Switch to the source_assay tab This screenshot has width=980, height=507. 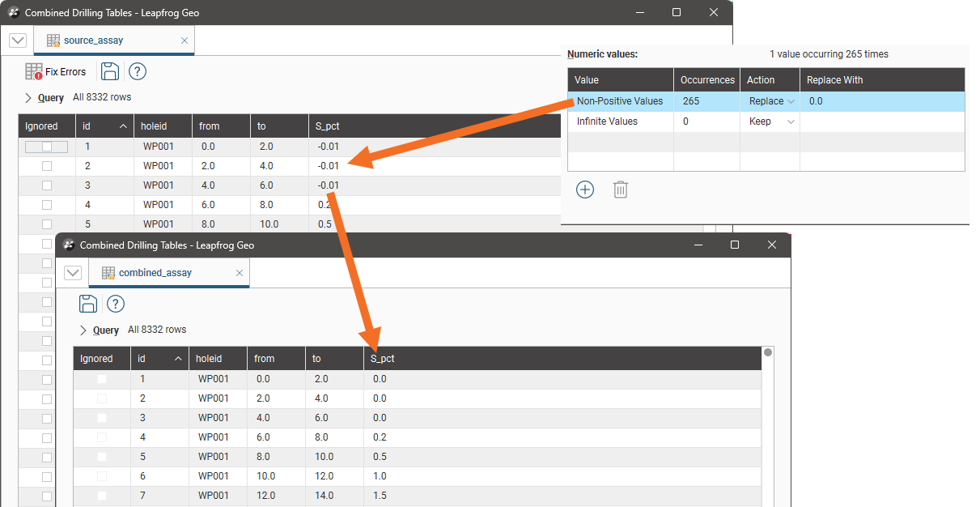pos(93,40)
